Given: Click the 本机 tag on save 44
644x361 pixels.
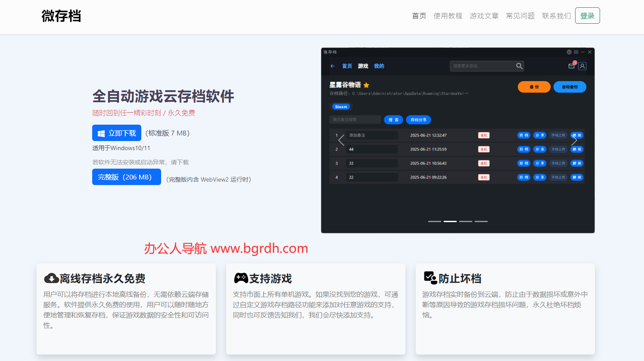Looking at the screenshot, I should point(484,149).
